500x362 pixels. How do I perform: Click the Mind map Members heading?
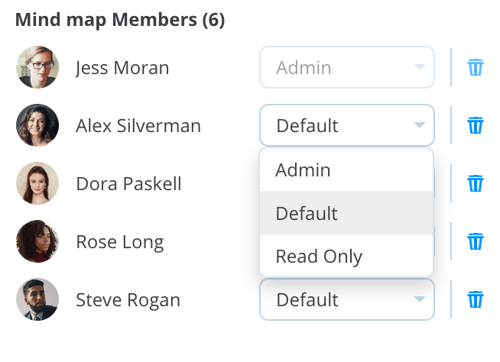pos(120,20)
